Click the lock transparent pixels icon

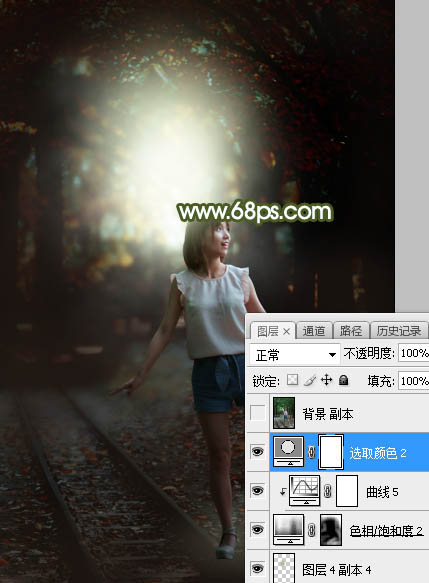[x=293, y=380]
